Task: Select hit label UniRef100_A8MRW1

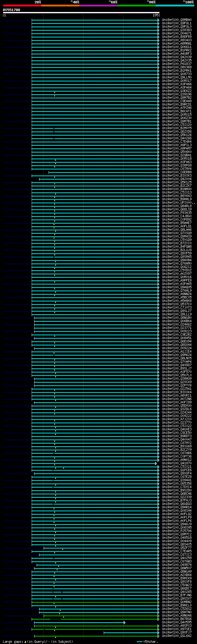Action: click(x=177, y=43)
